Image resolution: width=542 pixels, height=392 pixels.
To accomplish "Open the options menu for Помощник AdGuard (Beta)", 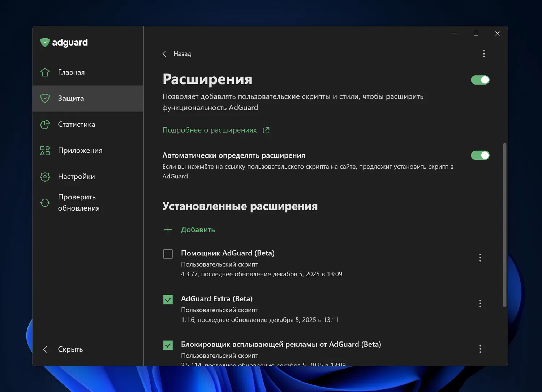I will tap(480, 258).
